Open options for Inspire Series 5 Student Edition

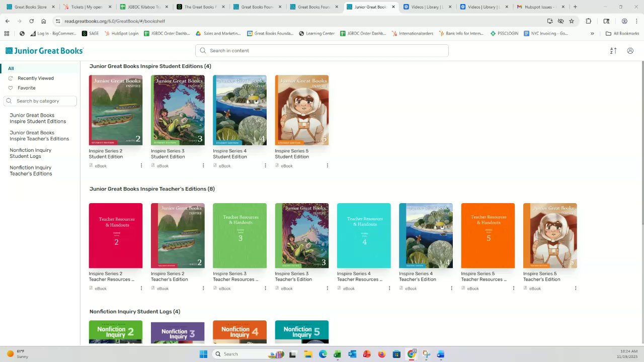point(328,165)
